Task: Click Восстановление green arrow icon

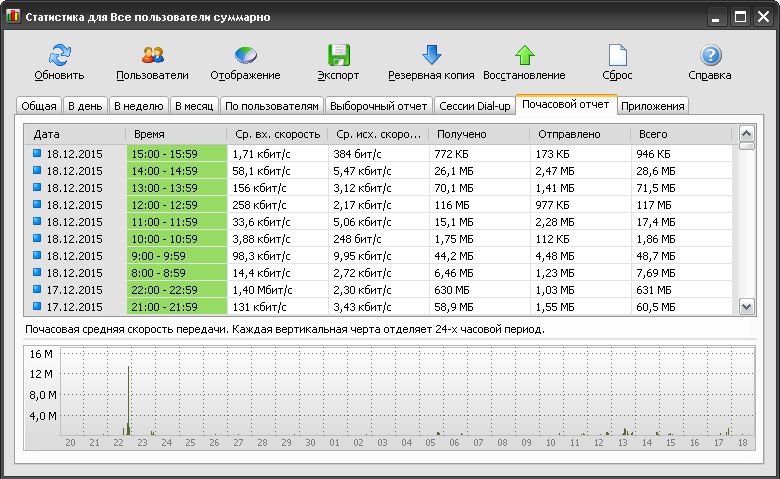Action: [524, 55]
